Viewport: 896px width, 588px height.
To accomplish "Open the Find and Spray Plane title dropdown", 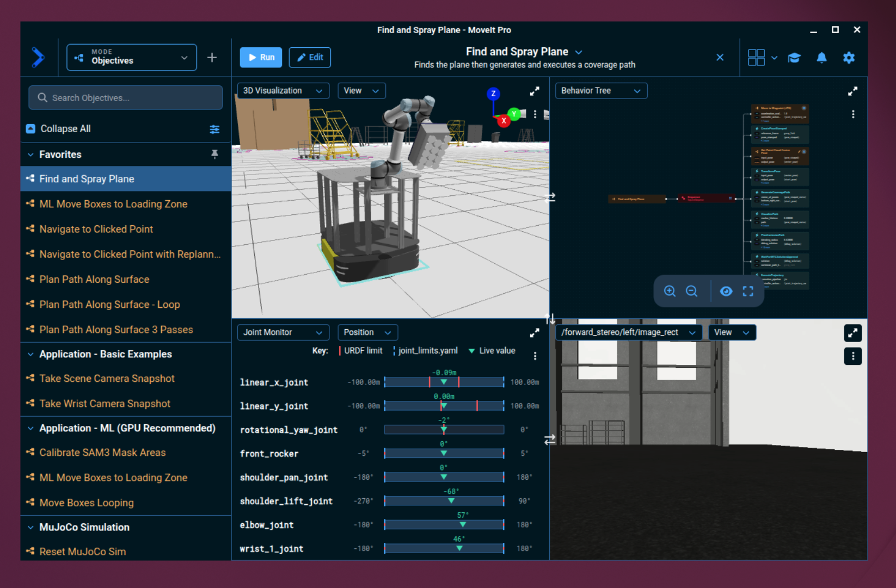I will pyautogui.click(x=578, y=52).
